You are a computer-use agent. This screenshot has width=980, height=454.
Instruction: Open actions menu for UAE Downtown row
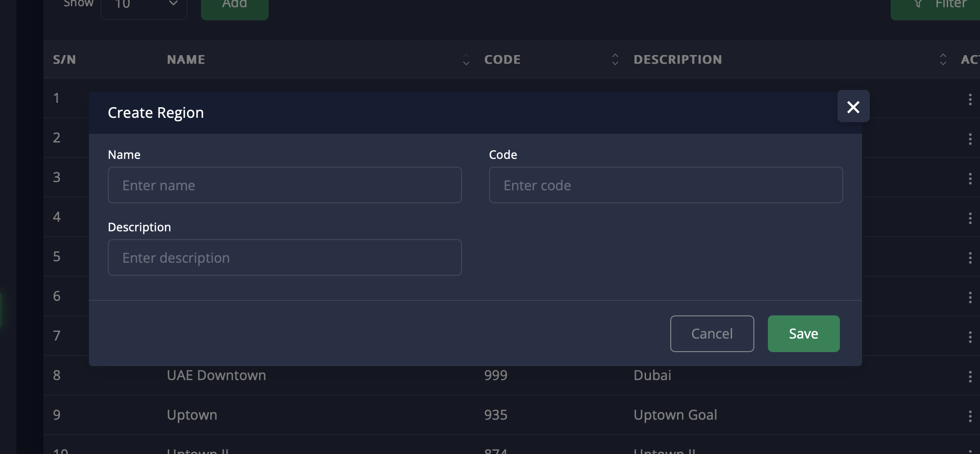[970, 377]
